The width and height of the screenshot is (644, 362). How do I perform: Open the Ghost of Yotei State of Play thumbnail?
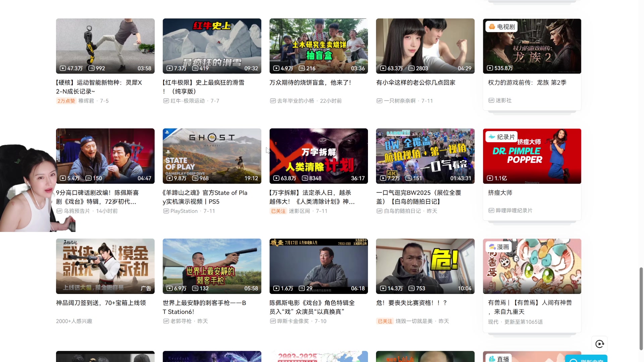click(x=212, y=156)
